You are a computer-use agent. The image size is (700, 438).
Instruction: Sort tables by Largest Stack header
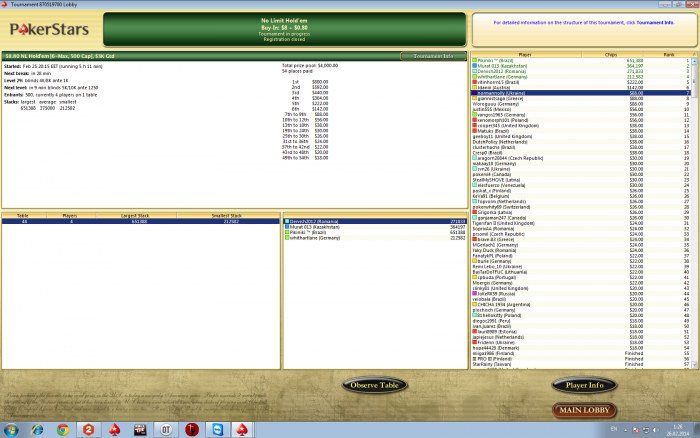[x=135, y=216]
